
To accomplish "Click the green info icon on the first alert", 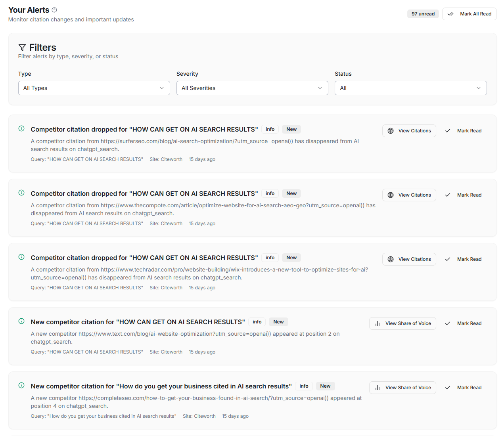I will [21, 128].
